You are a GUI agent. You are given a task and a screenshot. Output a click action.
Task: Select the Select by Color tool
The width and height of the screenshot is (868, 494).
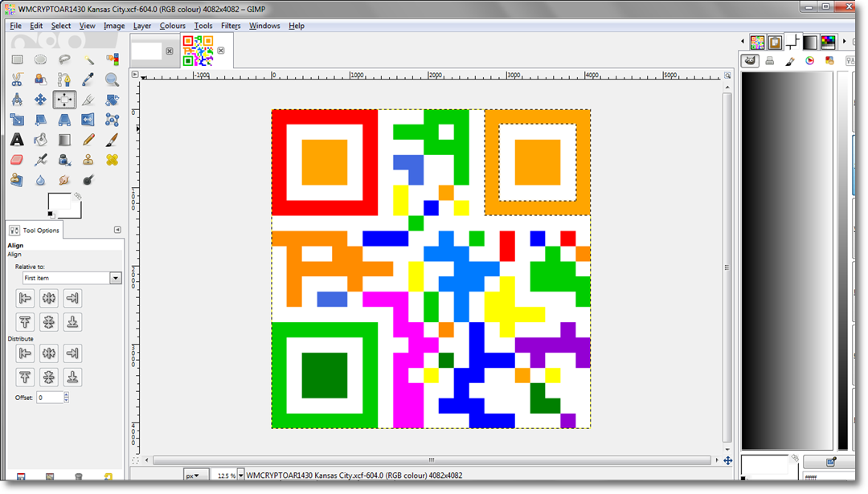pos(112,59)
